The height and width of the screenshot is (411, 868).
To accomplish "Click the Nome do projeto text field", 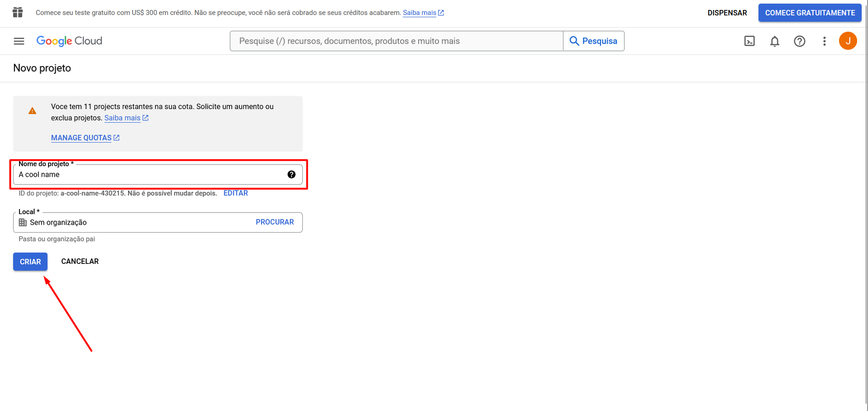I will 158,174.
